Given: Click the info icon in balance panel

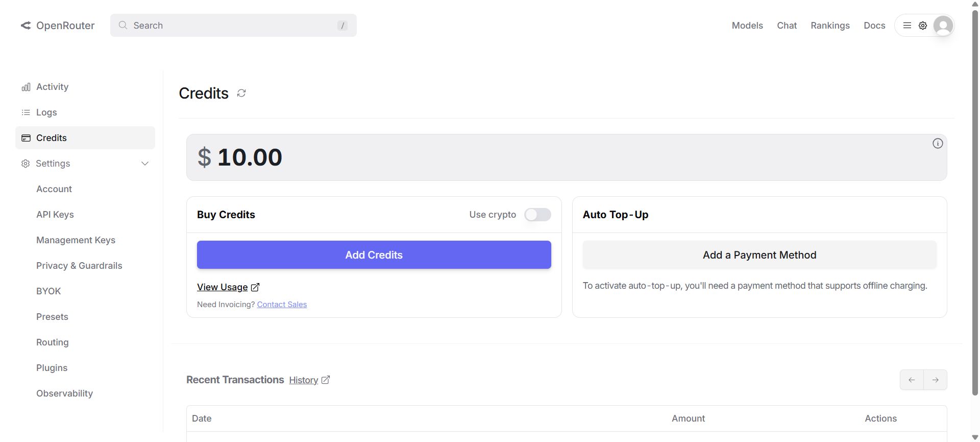Looking at the screenshot, I should coord(938,144).
